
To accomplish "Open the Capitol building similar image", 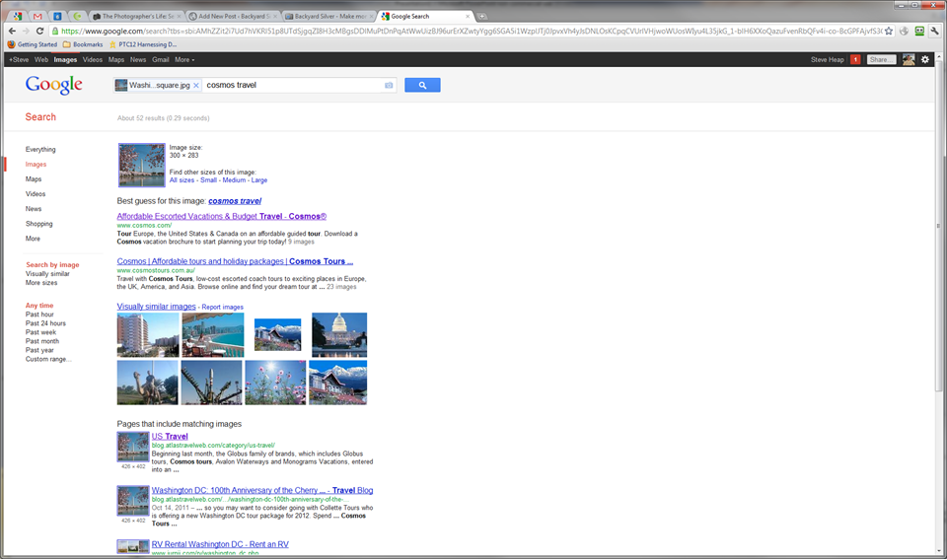I will (338, 334).
